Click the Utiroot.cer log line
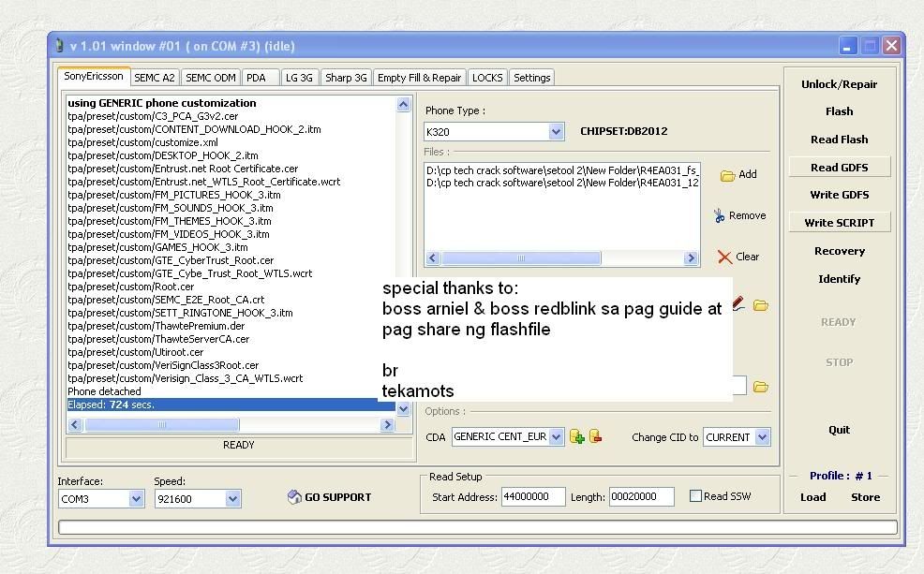 [x=136, y=352]
